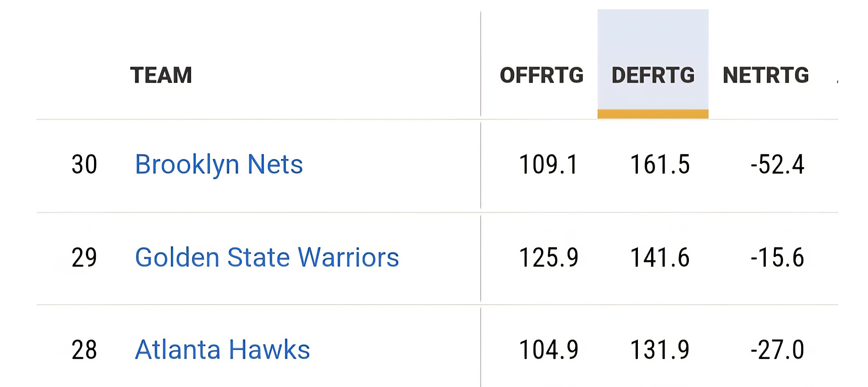Click the orange sort bar under DEFRTG
This screenshot has height=387, width=868.
(x=652, y=114)
